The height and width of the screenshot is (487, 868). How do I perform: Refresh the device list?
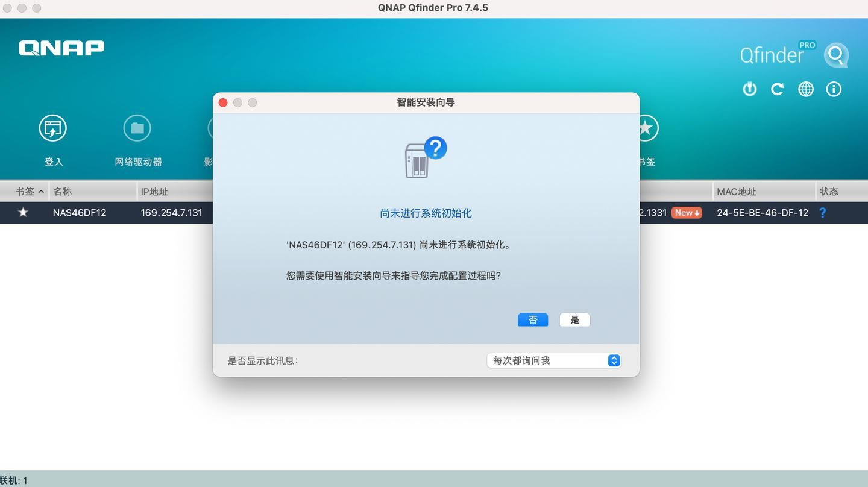778,89
